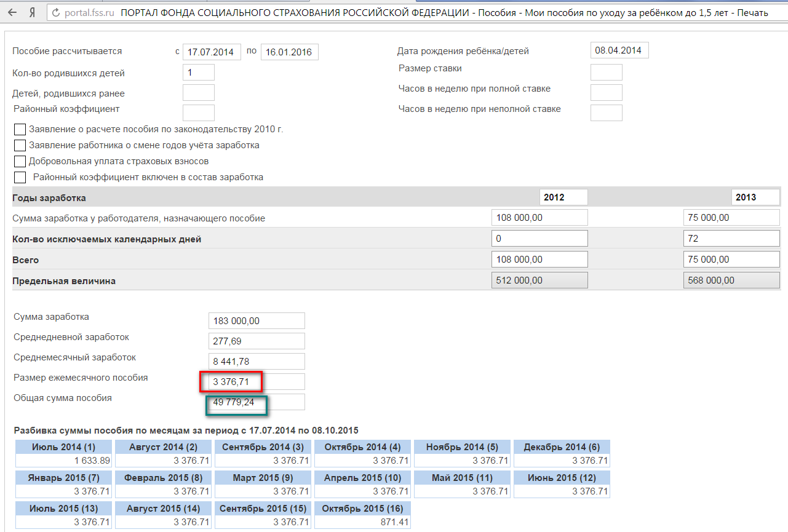Enable the 2010 legislation calculation checkbox
Screen dimensions: 788x532
coord(20,129)
